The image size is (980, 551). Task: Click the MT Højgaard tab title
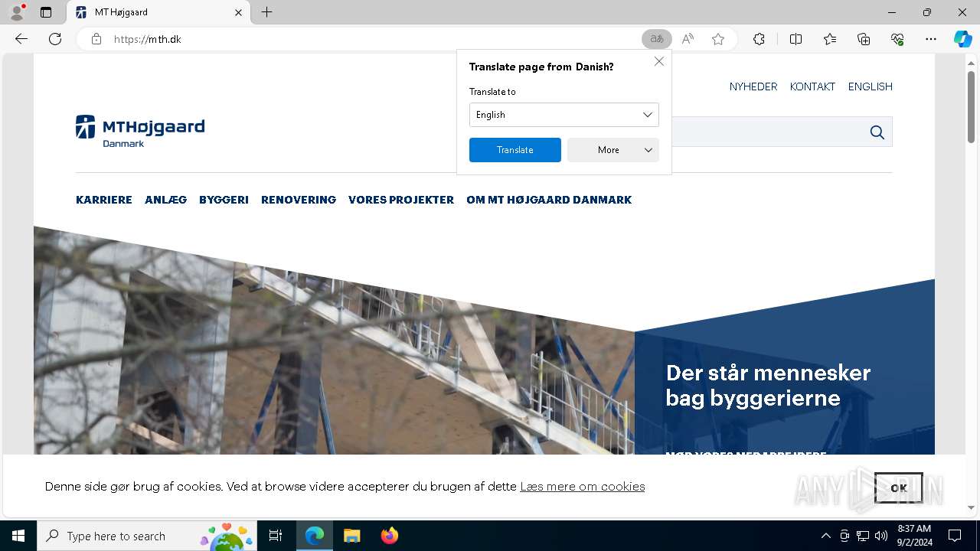coord(121,12)
